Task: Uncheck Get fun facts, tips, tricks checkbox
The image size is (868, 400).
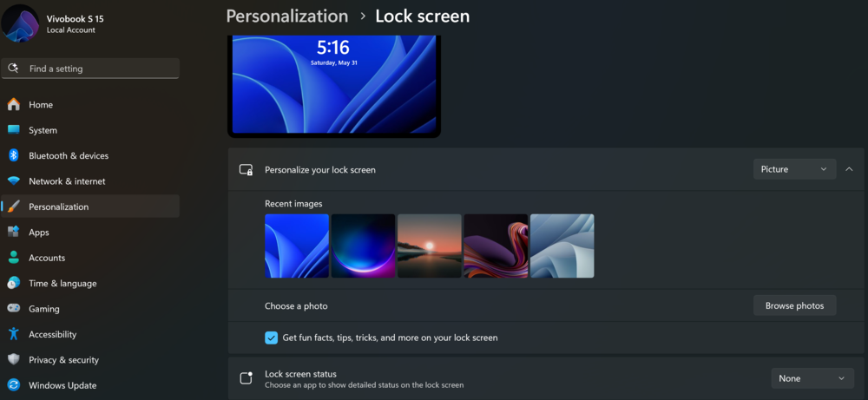Action: tap(271, 338)
